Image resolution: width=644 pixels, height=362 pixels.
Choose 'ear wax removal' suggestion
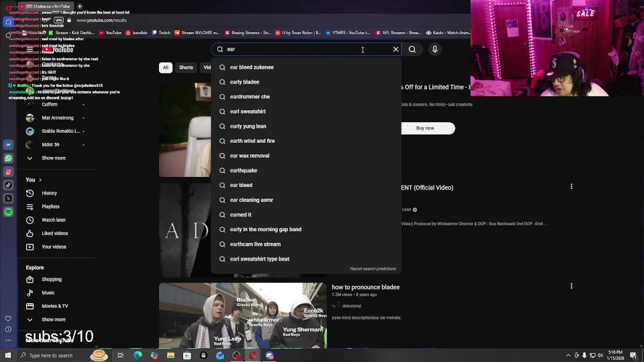306,156
